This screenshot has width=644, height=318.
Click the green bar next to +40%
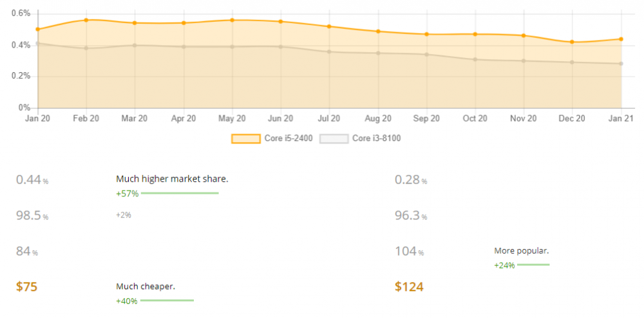coord(167,301)
